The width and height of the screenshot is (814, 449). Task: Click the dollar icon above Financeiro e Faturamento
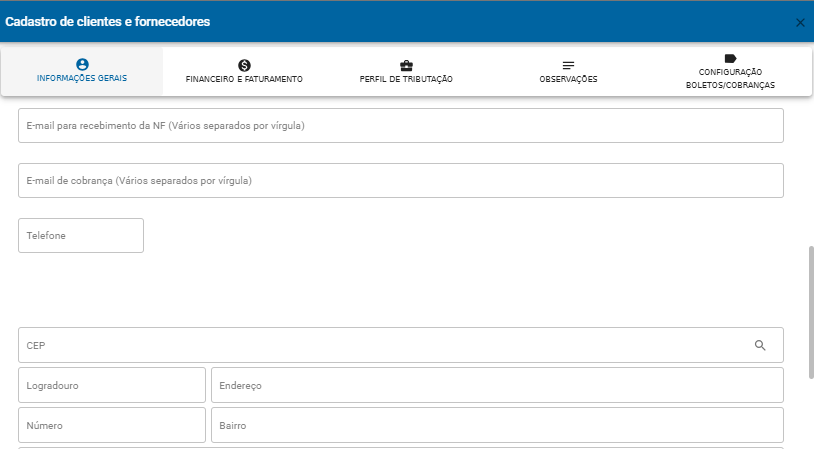(x=244, y=65)
